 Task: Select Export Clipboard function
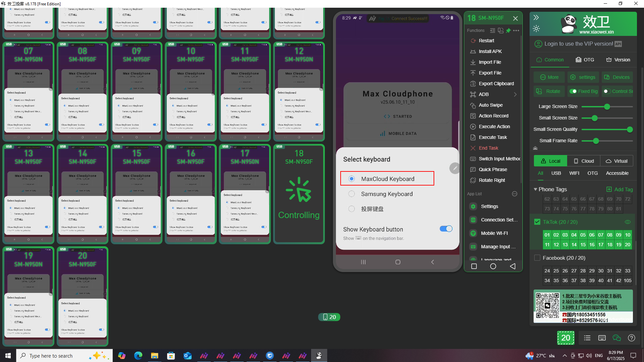(x=496, y=84)
